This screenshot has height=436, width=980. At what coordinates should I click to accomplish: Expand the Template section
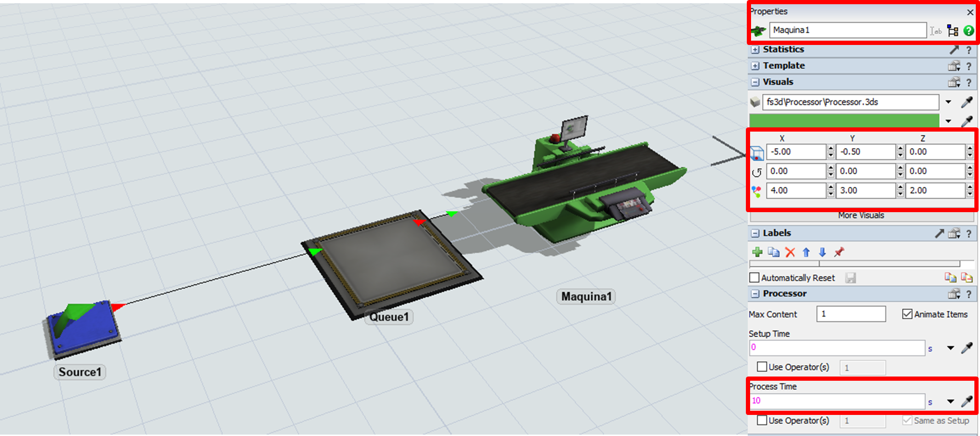(x=755, y=66)
